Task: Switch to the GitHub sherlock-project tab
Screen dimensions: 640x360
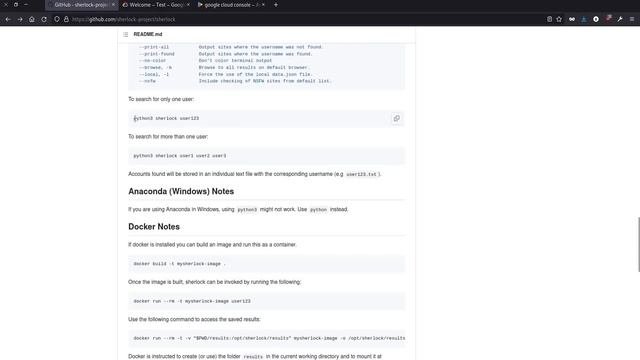Action: 81,5
